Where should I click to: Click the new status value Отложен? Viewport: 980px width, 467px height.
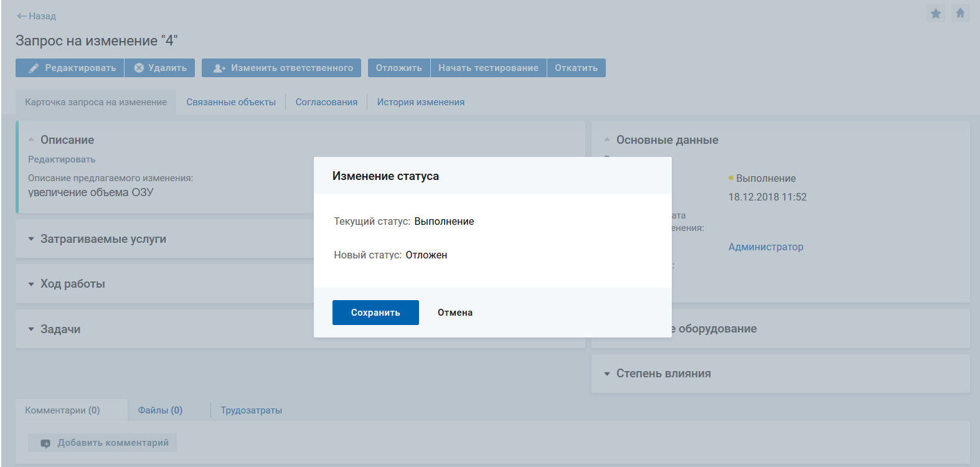click(x=426, y=255)
